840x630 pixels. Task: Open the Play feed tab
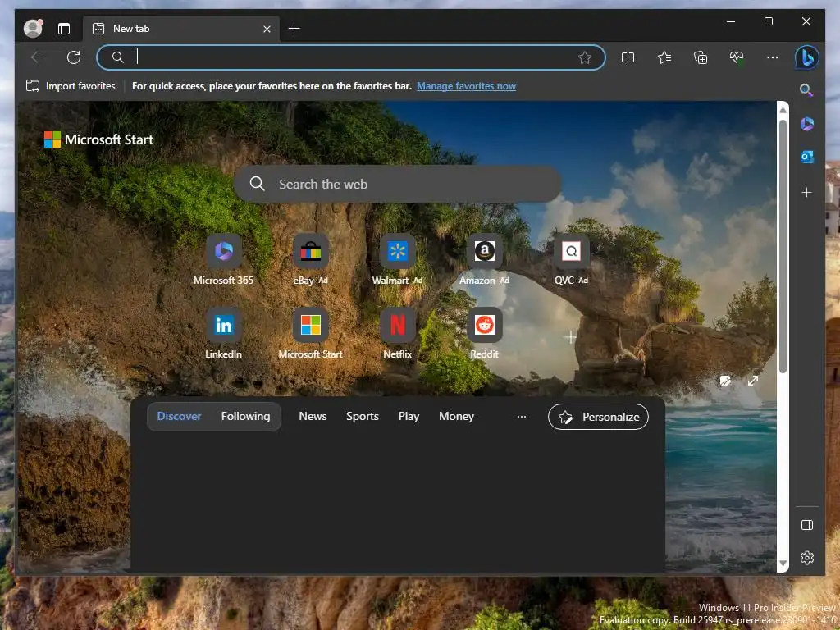pyautogui.click(x=409, y=416)
